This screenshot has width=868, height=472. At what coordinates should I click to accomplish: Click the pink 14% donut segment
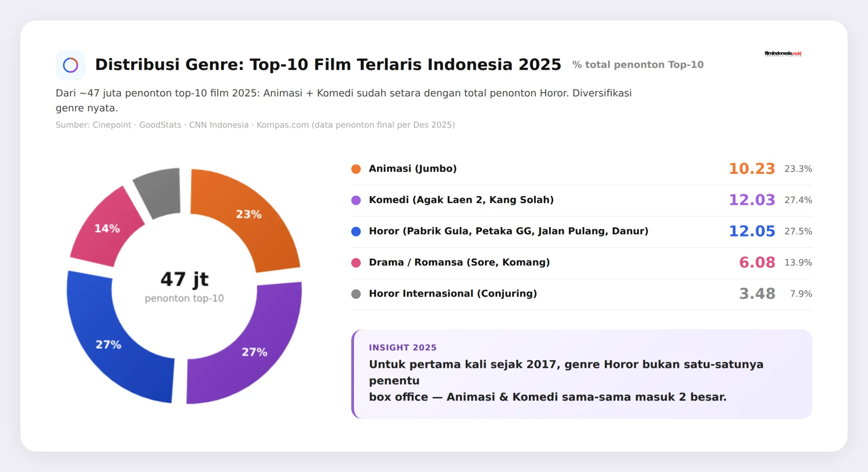point(106,229)
